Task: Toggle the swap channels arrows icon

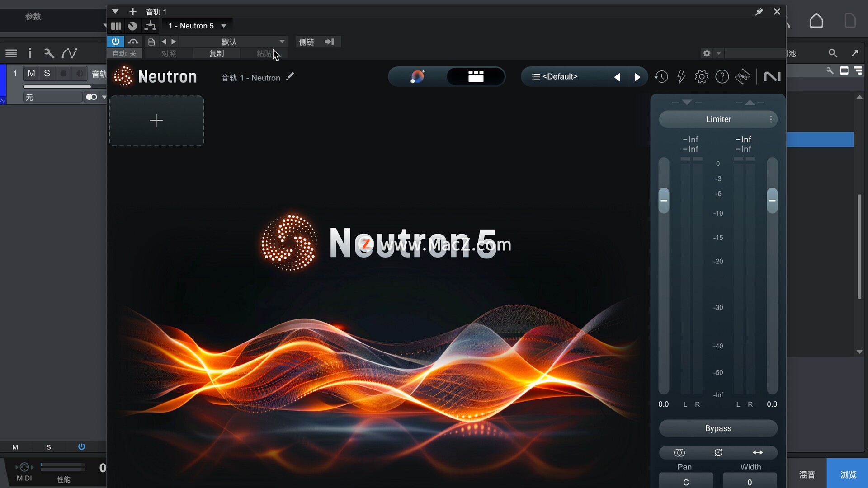Action: tap(758, 453)
